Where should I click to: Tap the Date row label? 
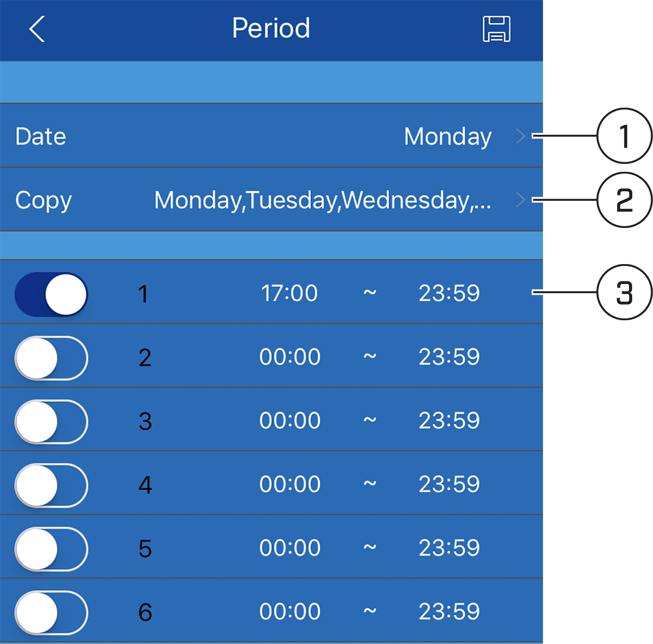[41, 136]
